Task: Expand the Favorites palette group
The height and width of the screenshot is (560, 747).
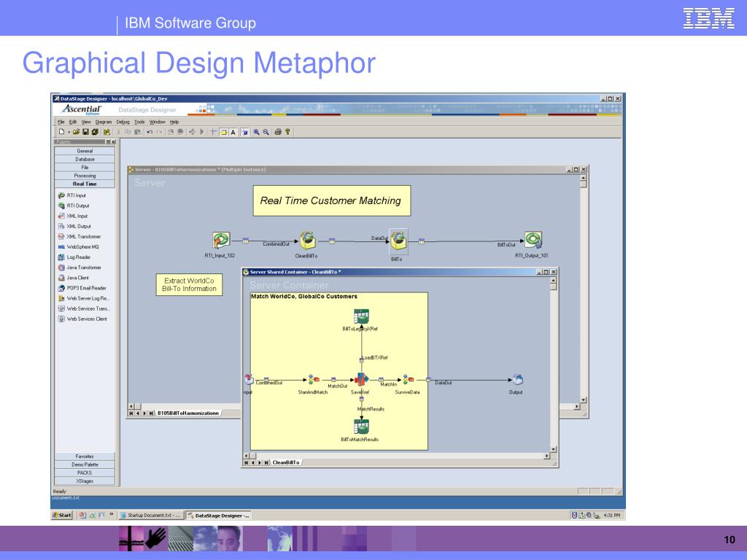Action: click(x=85, y=456)
